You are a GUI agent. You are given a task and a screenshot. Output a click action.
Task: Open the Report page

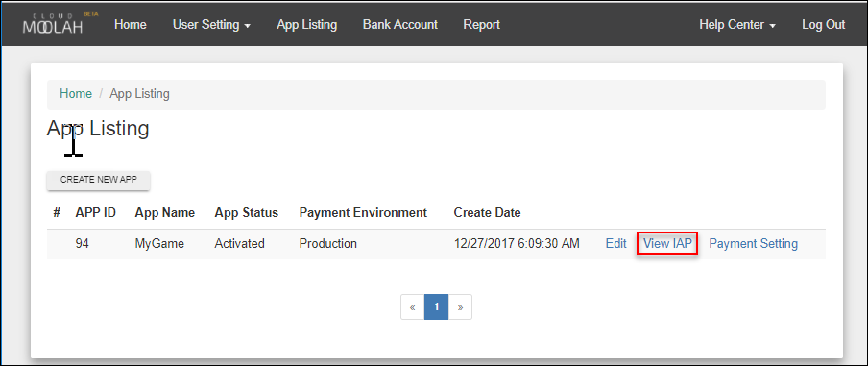coord(482,25)
